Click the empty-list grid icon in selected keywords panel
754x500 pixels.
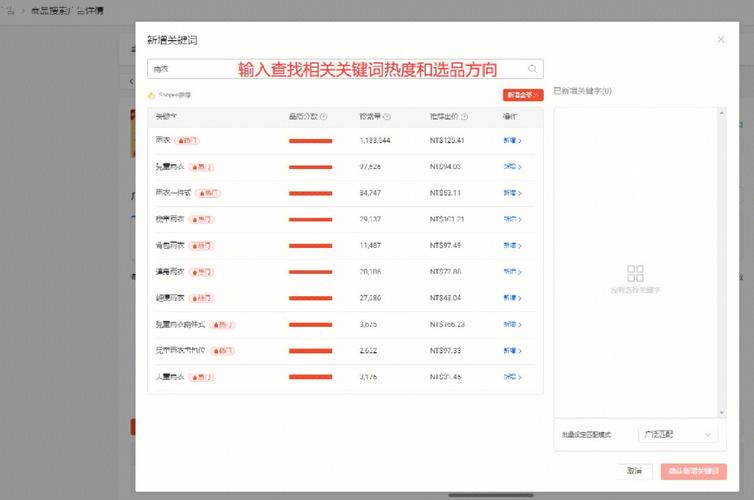(x=635, y=274)
